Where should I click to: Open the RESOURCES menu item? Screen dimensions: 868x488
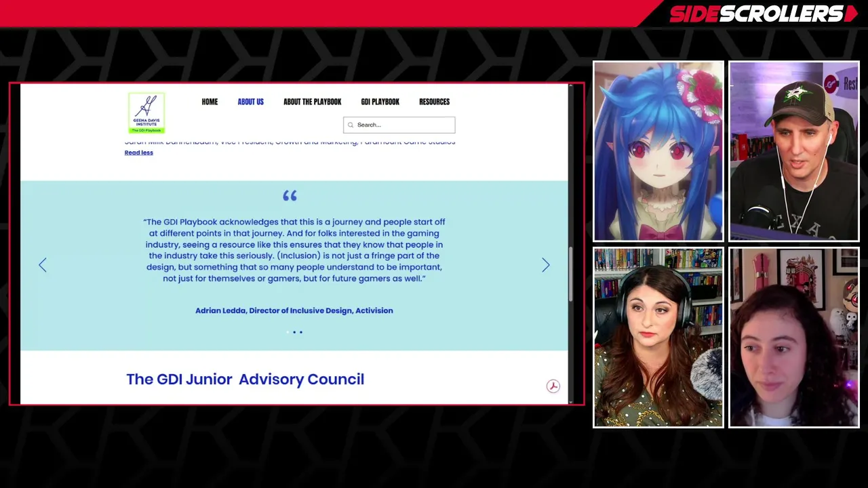click(434, 102)
